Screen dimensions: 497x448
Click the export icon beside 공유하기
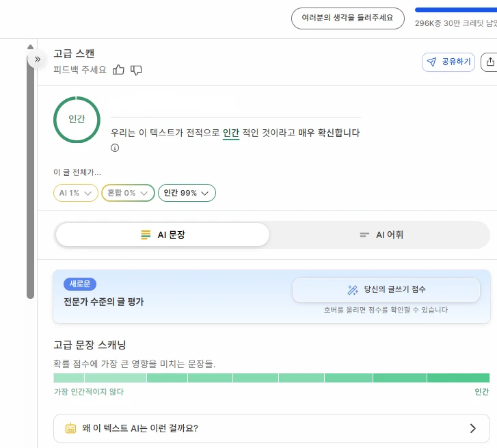489,62
